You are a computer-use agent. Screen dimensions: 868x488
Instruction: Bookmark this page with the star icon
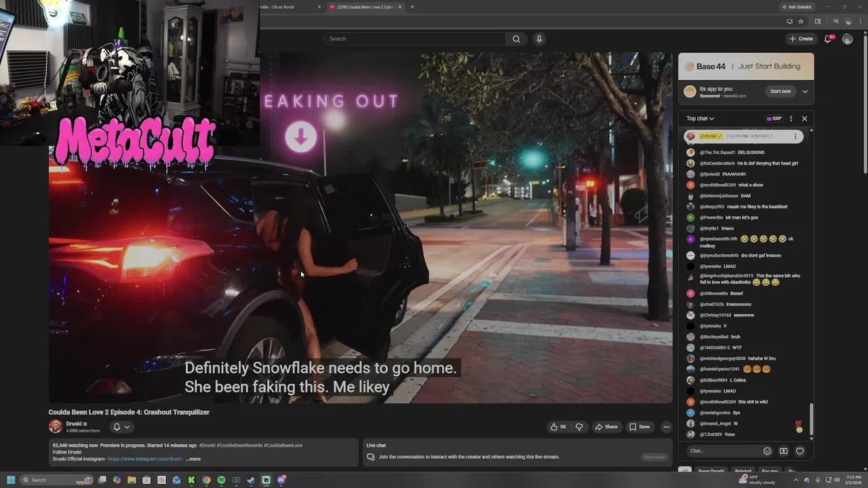(801, 21)
